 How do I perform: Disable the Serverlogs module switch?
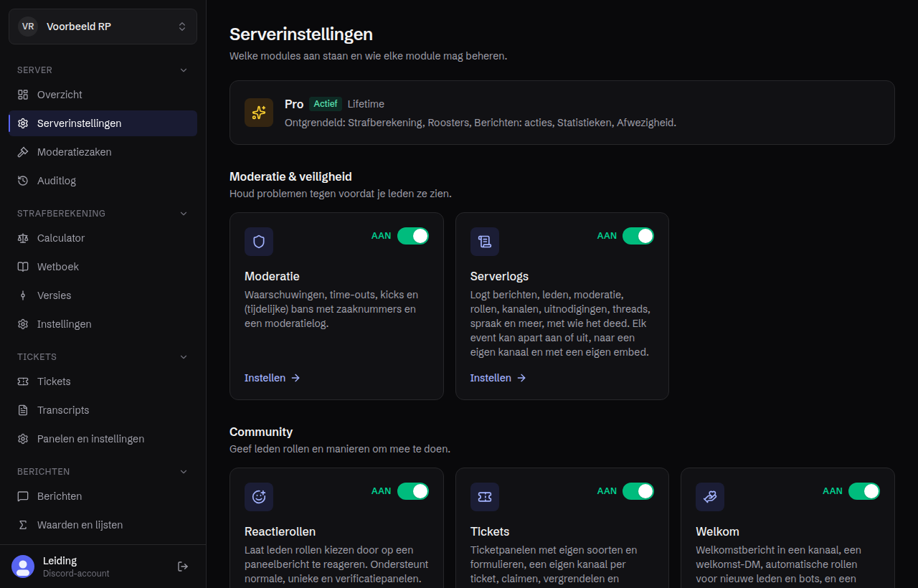pos(638,236)
